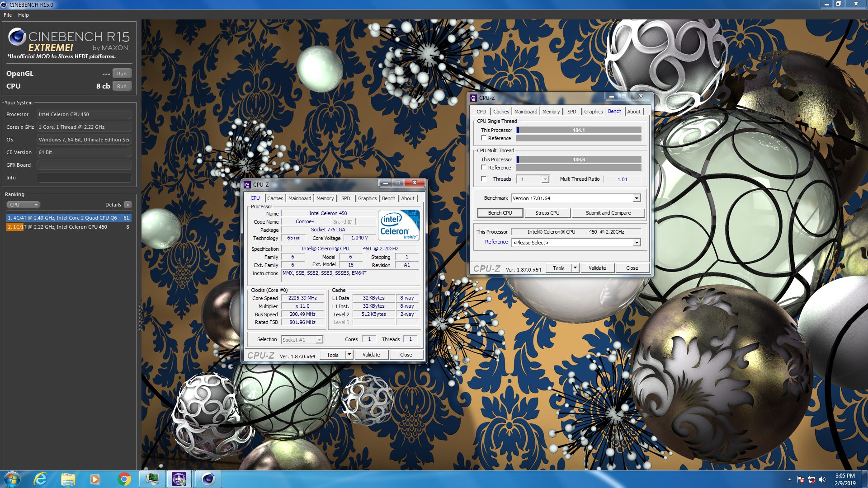
Task: Close the front CPU-Z window
Action: 415,183
